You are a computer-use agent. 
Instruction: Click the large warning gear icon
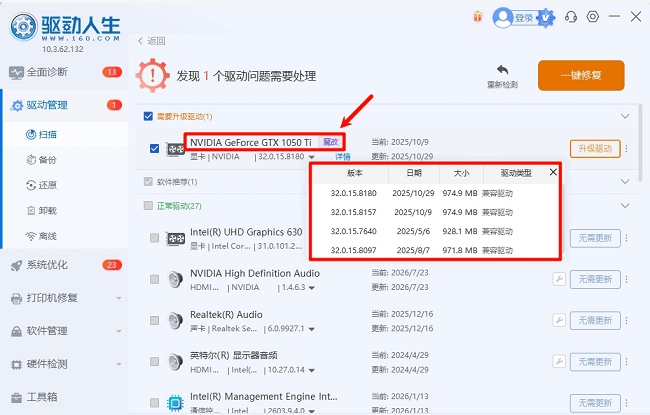click(153, 75)
